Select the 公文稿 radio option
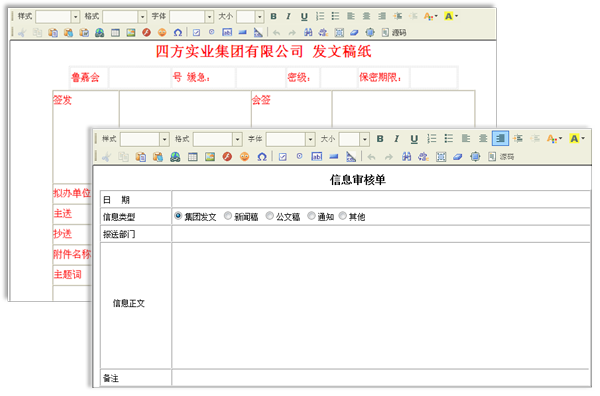The image size is (600, 396). pos(270,216)
